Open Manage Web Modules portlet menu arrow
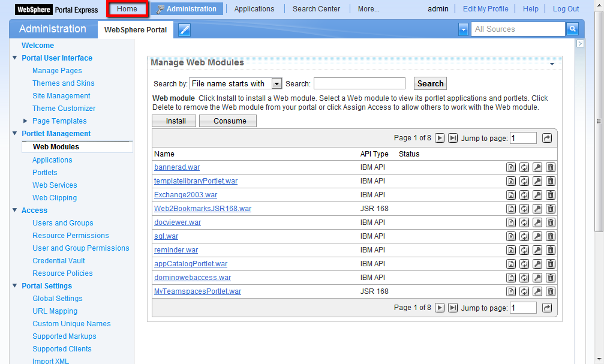 coord(552,64)
